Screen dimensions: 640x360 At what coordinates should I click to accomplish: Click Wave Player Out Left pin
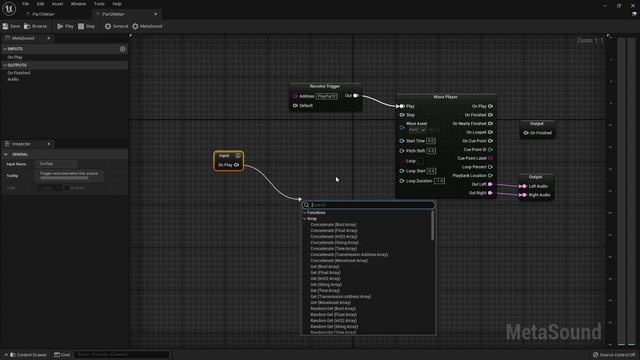click(x=490, y=184)
